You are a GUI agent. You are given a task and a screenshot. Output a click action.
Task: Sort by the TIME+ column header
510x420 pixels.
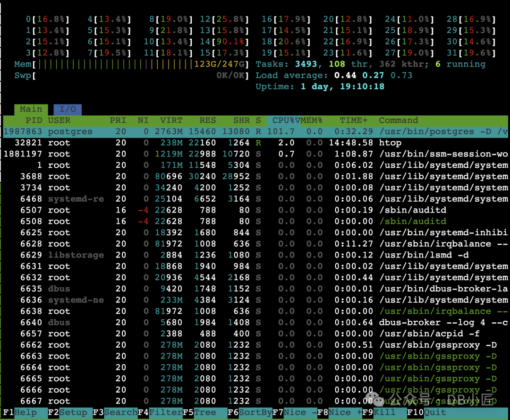click(x=354, y=120)
